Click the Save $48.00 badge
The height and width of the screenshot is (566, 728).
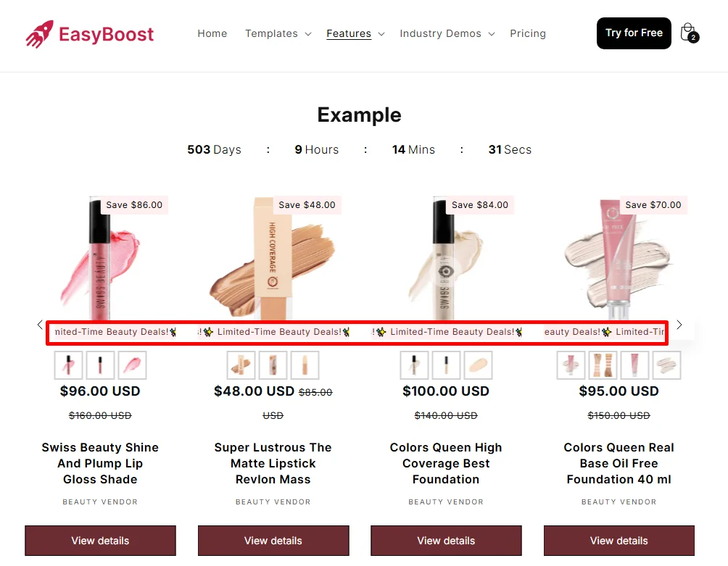point(307,205)
